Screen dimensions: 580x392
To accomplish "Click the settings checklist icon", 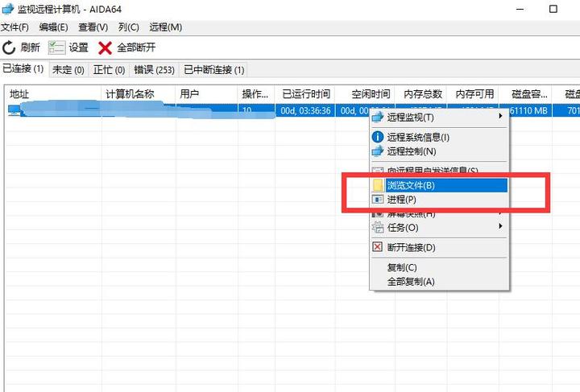I will 56,47.
